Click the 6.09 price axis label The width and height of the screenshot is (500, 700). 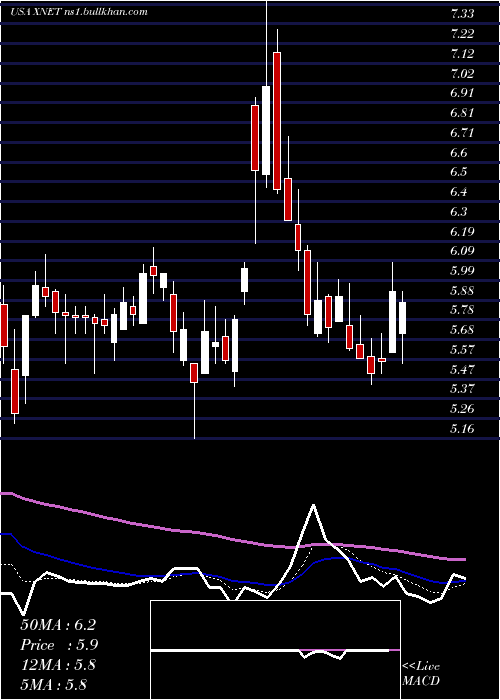tap(462, 251)
